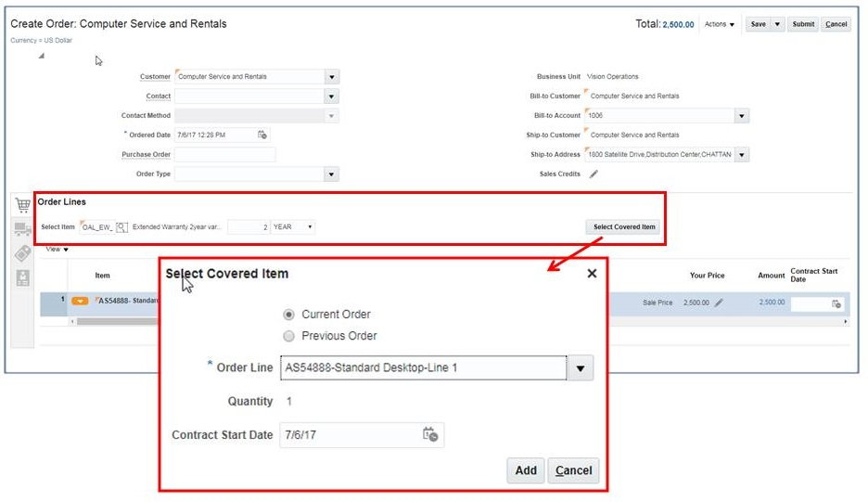
Task: Open the Order Lines shopping cart tab icon
Action: [x=23, y=206]
